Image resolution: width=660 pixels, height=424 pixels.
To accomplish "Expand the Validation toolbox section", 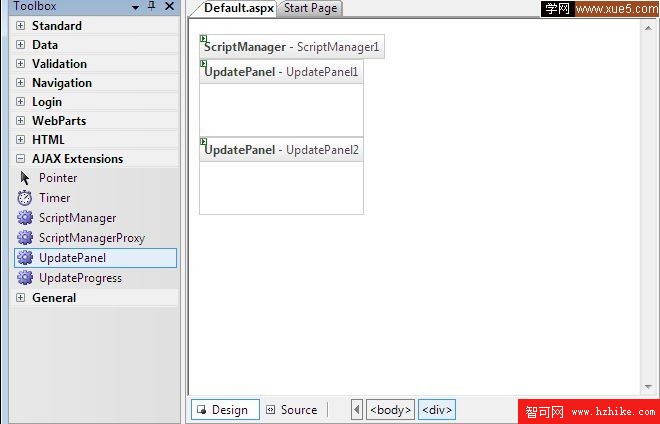I will (x=20, y=64).
